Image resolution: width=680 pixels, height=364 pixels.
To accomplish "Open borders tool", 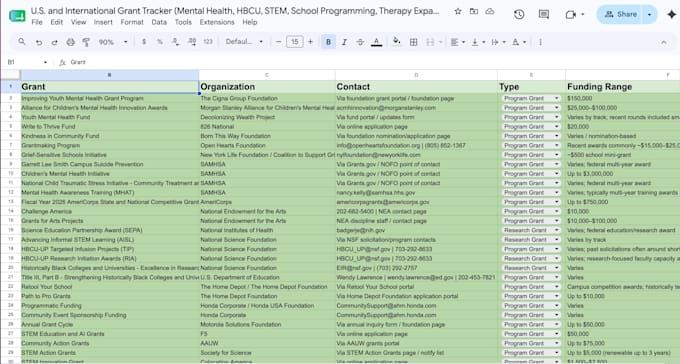I will [x=414, y=42].
